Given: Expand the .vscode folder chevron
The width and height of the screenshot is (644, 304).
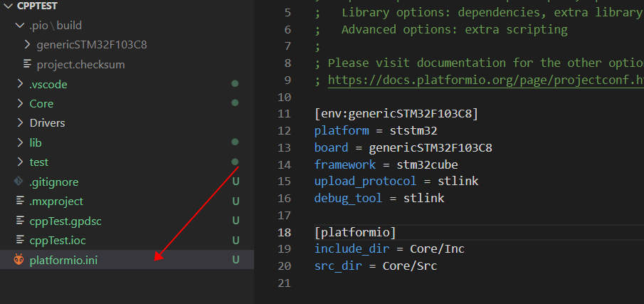Looking at the screenshot, I should point(20,84).
